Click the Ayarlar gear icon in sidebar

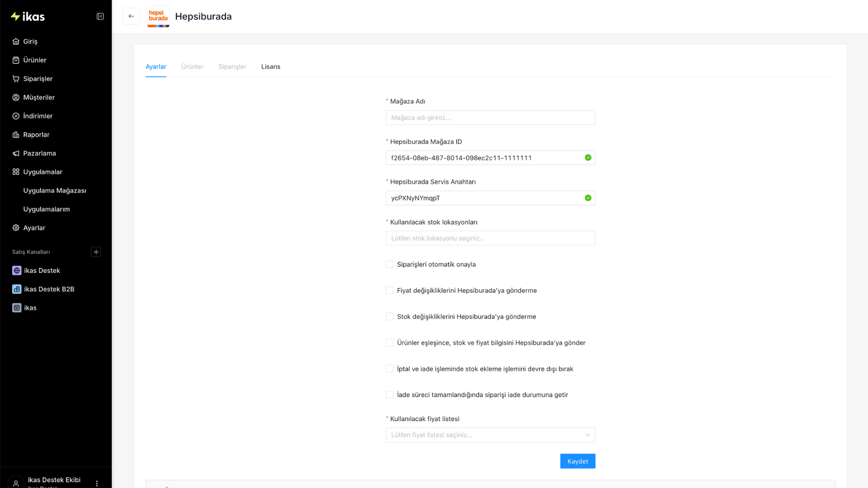16,228
